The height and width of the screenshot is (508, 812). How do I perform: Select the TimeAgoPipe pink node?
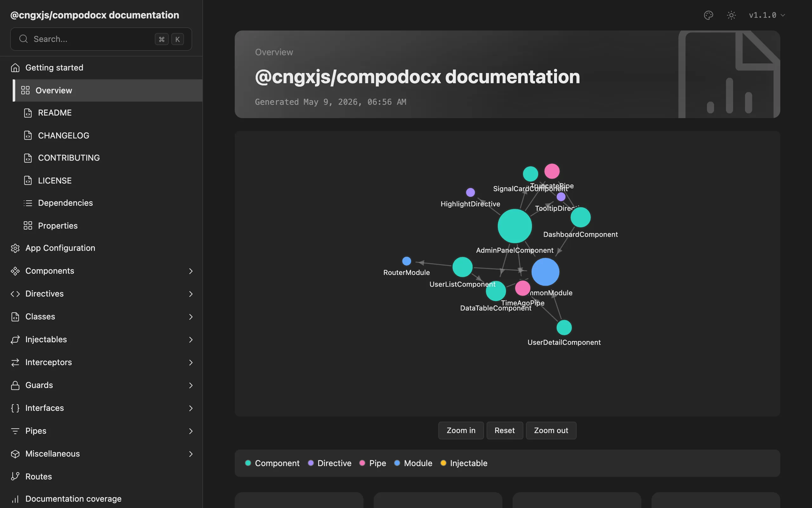pyautogui.click(x=522, y=288)
